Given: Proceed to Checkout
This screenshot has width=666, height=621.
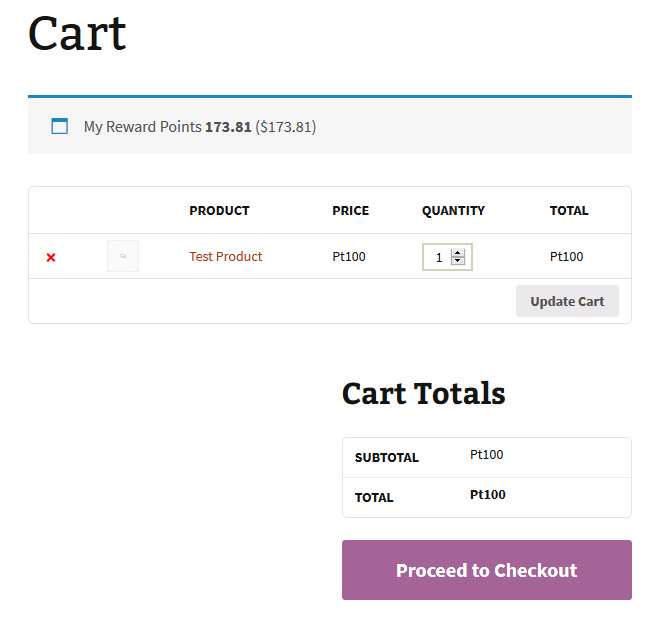Looking at the screenshot, I should 486,570.
